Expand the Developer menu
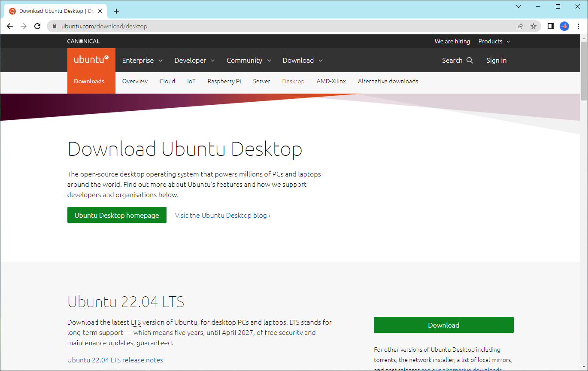 coord(195,60)
